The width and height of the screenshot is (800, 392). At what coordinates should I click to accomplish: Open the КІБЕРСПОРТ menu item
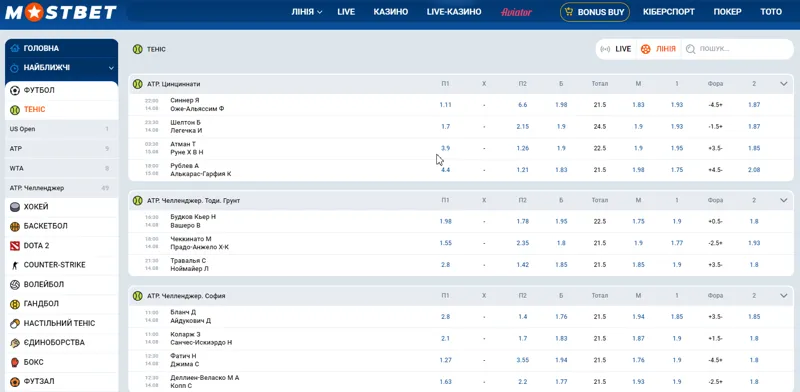pyautogui.click(x=668, y=12)
